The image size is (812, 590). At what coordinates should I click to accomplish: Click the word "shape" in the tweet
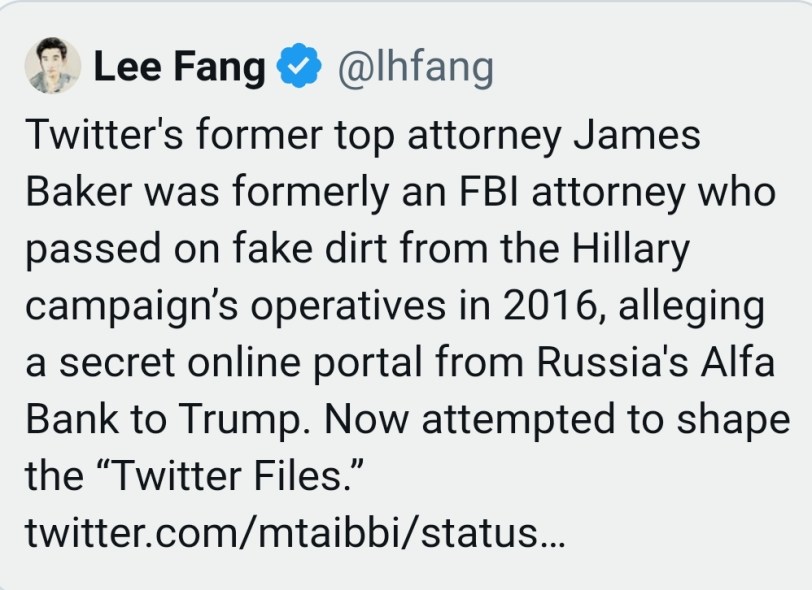pos(735,421)
